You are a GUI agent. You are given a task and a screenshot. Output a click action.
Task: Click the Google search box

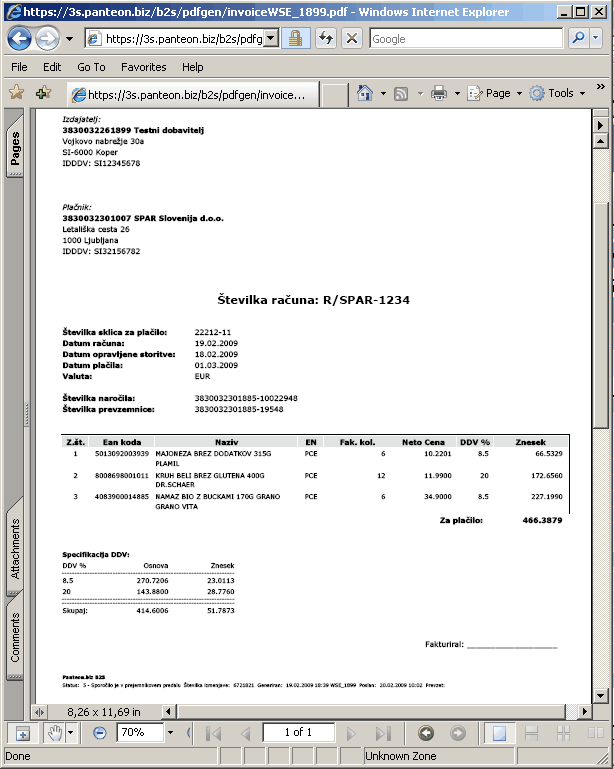point(466,38)
